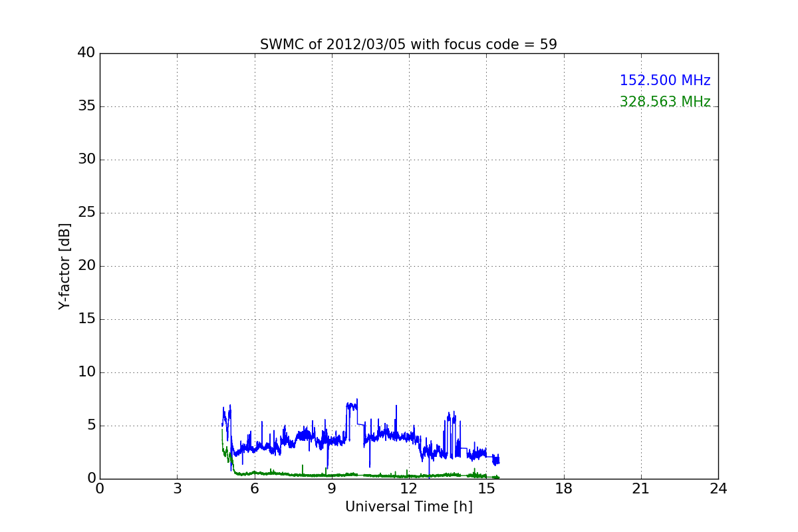The width and height of the screenshot is (798, 532).
Task: Click the x-axis tick label '0'
Action: (x=100, y=489)
